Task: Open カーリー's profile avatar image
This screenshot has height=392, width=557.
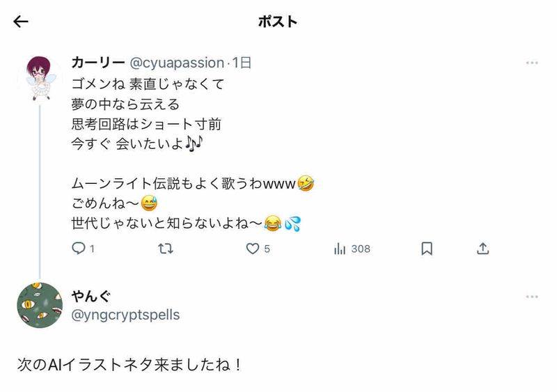Action: pyautogui.click(x=40, y=77)
